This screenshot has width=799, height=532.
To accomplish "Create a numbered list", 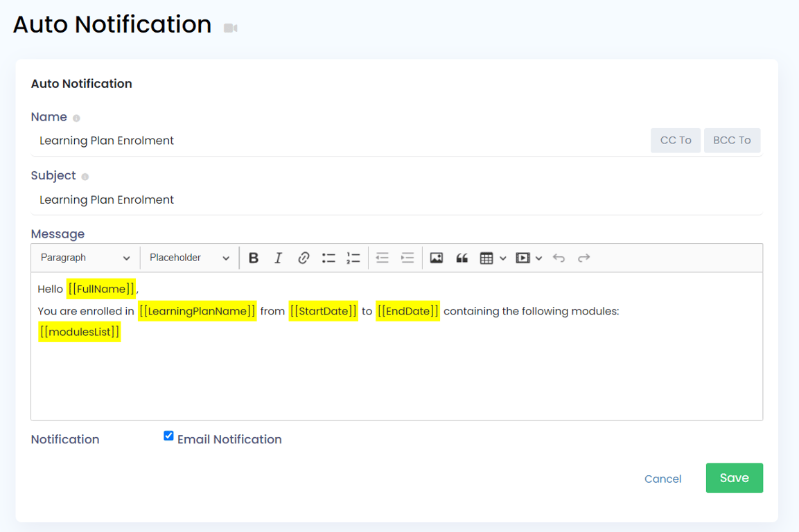I will click(x=353, y=258).
